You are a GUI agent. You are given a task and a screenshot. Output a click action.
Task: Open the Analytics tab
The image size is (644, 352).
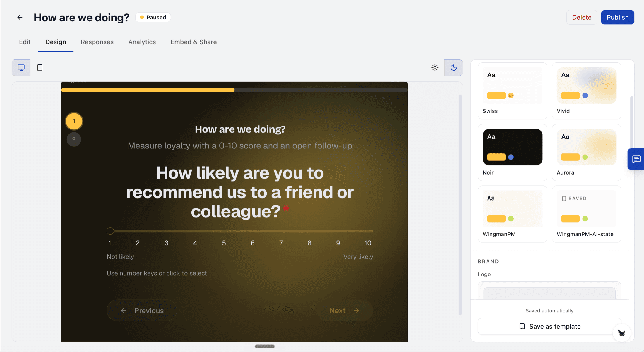(x=142, y=42)
